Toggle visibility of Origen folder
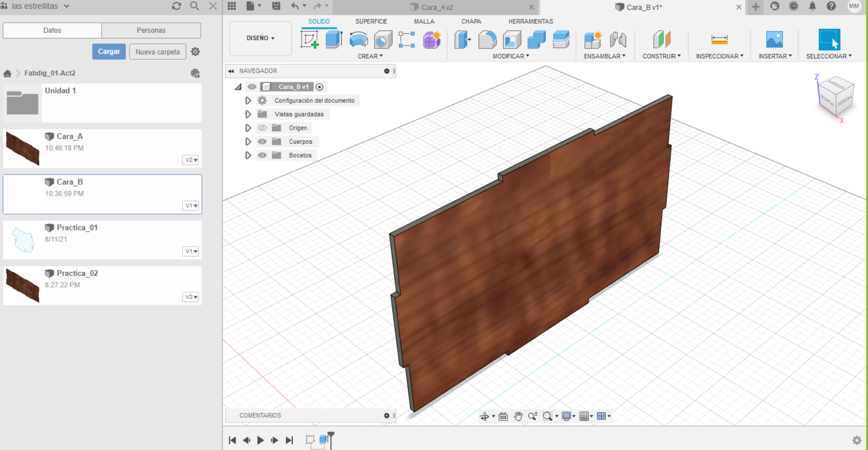Image resolution: width=868 pixels, height=450 pixels. [x=262, y=128]
